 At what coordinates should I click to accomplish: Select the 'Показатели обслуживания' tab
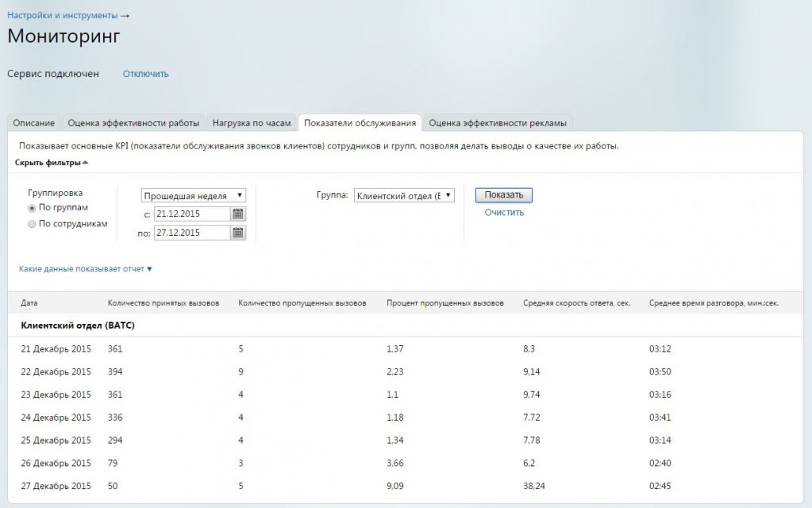pos(360,123)
